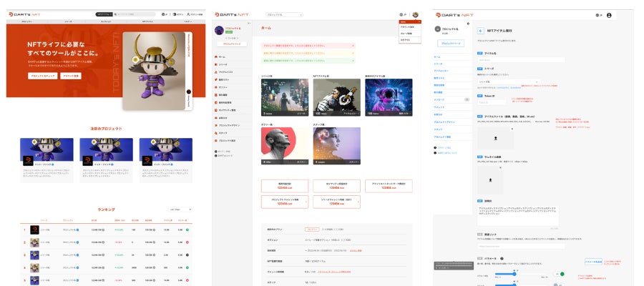
Task: Click the 取引履歴 icon in dashboard sidebar
Action: 215,95
